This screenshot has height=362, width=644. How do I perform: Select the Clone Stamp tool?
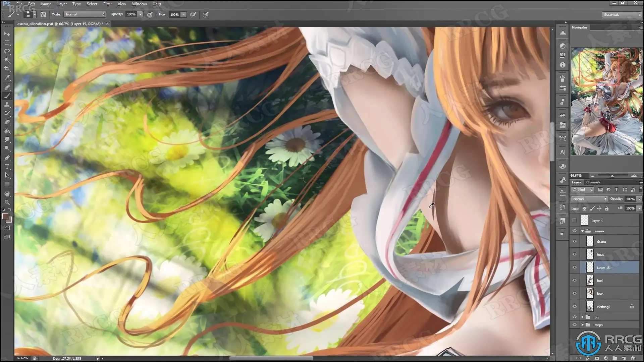click(7, 105)
